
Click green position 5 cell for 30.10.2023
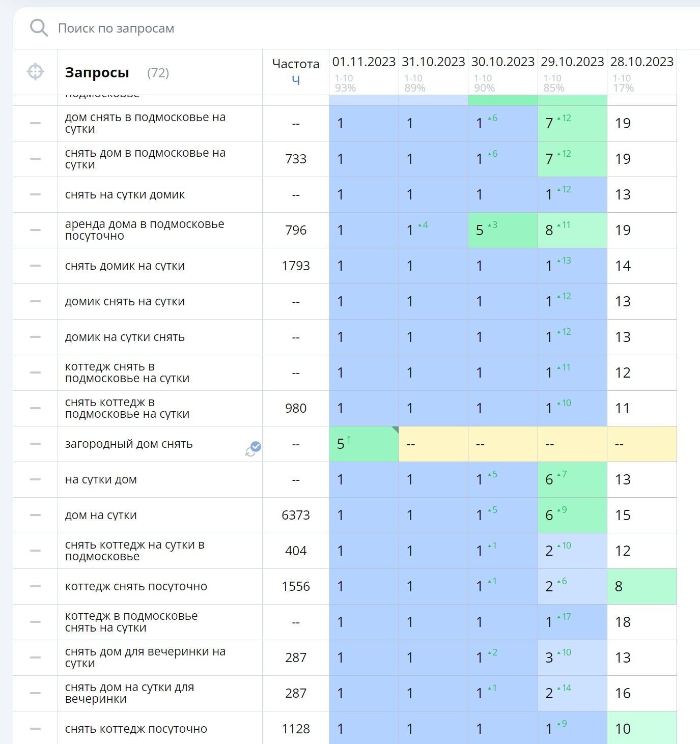tap(502, 230)
